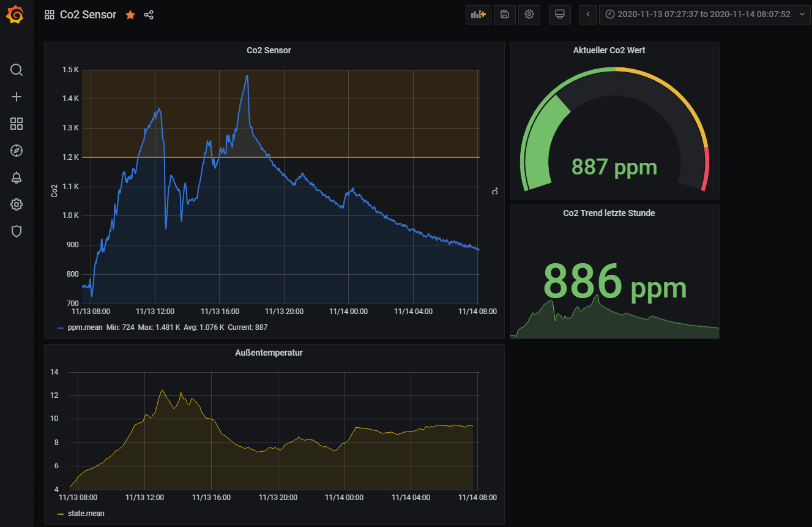Screen dimensions: 812x527
Task: Step back in time with left chevron
Action: point(587,14)
